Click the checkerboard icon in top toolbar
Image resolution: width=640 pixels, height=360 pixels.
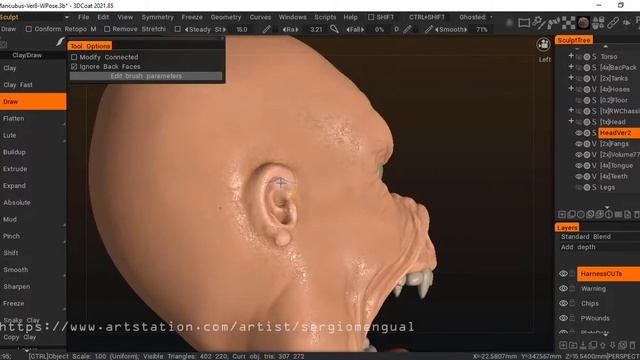[x=568, y=23]
